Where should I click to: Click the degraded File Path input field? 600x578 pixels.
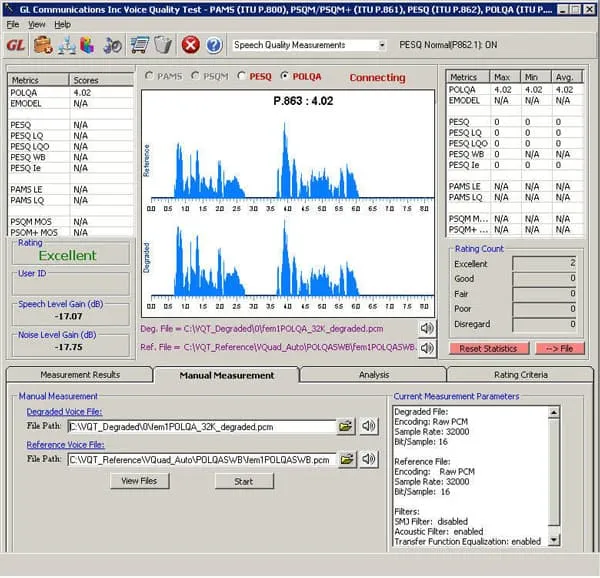point(202,427)
